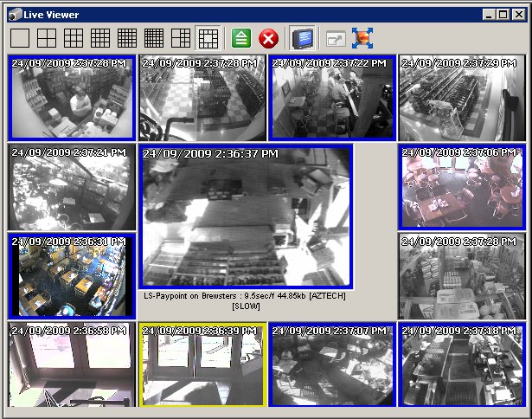The width and height of the screenshot is (532, 419).
Task: Close the Live Viewer window
Action: tap(519, 15)
